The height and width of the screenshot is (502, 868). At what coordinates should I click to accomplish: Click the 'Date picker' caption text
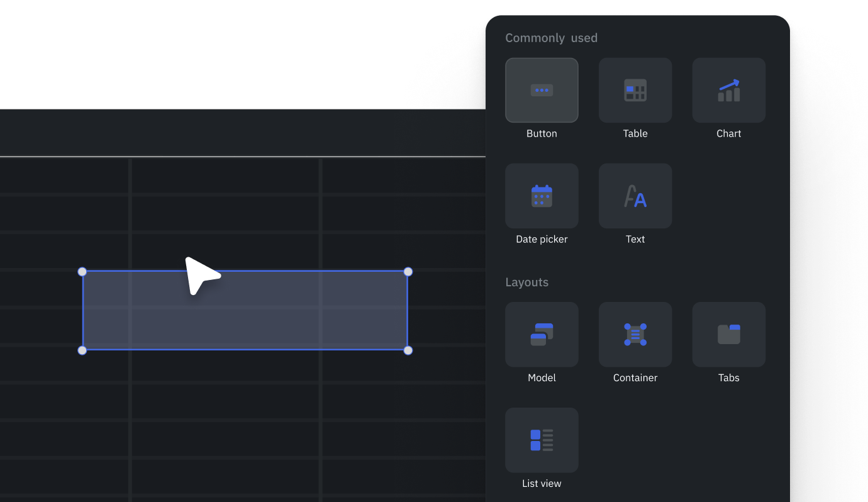pos(542,239)
